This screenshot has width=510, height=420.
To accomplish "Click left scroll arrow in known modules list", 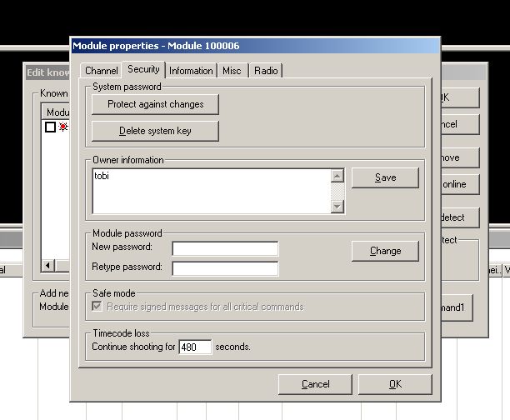I will pos(48,266).
